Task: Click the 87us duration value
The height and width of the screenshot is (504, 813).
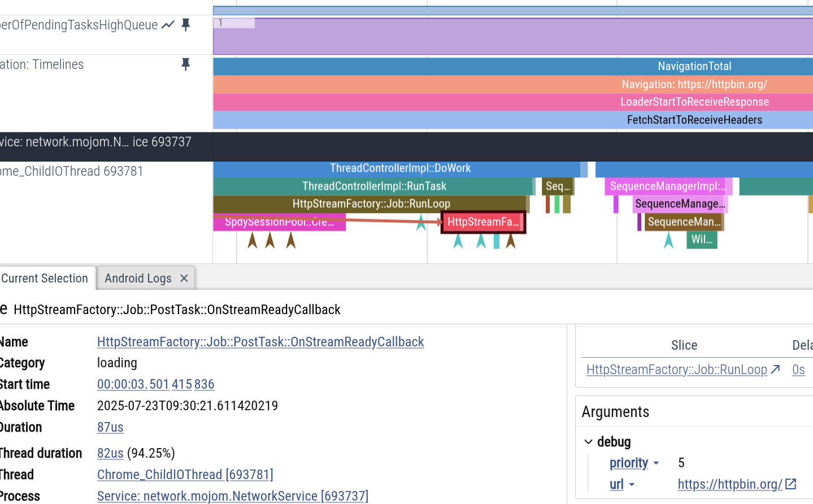Action: click(110, 427)
